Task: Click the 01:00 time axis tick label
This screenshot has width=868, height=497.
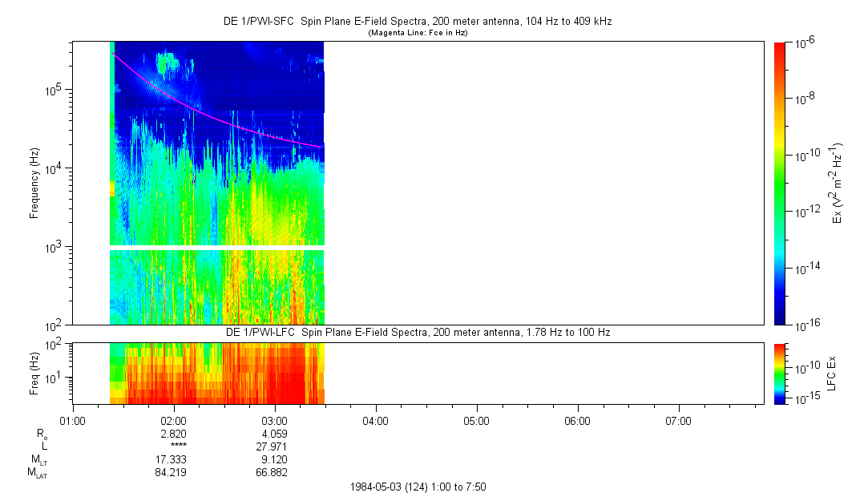Action: [73, 420]
